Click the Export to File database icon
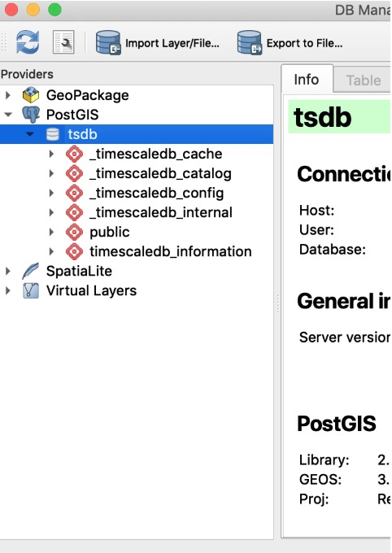Viewport: 392px width, 553px height. point(250,42)
